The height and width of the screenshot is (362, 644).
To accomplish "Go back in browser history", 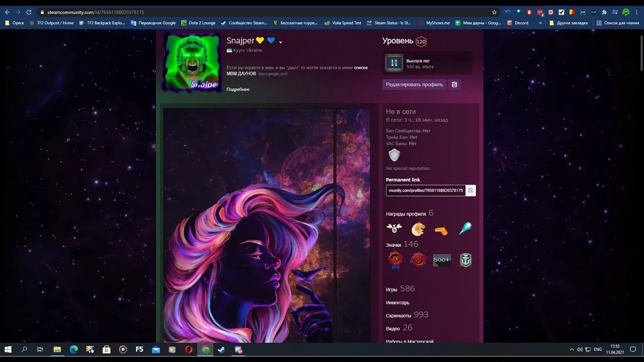I will tap(7, 12).
